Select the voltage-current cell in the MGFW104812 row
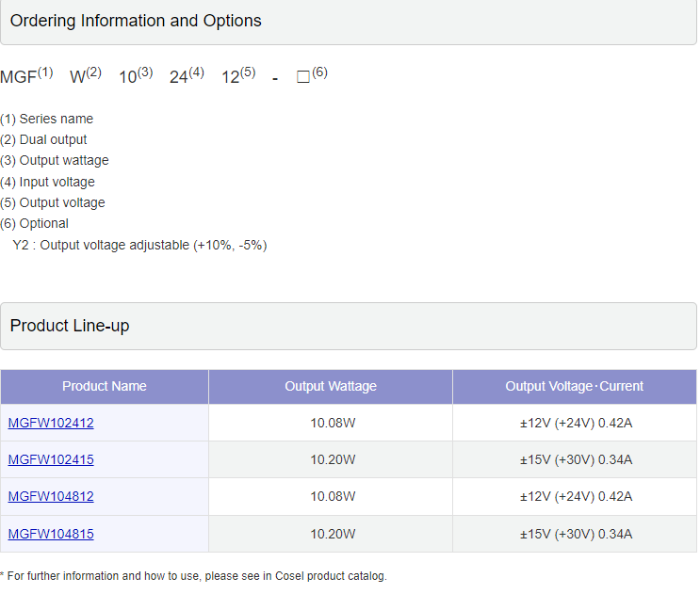The width and height of the screenshot is (700, 594). (x=576, y=496)
